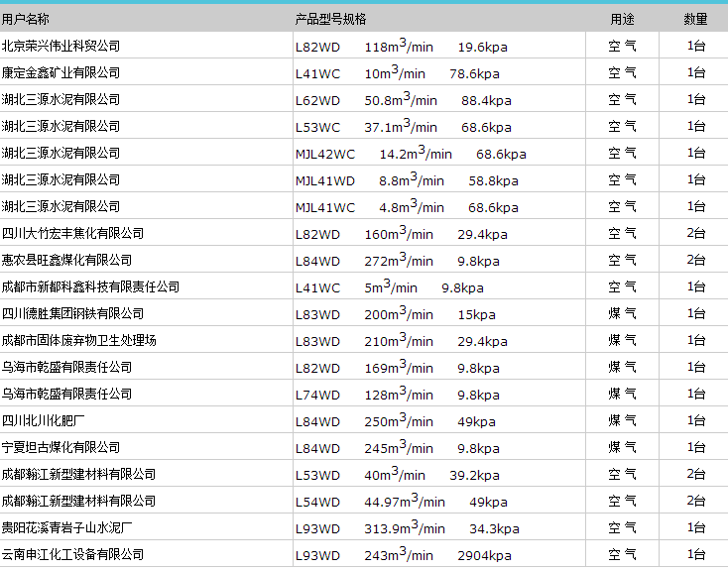Select 四川北川化肥厂 company name
The width and height of the screenshot is (728, 571).
44,420
